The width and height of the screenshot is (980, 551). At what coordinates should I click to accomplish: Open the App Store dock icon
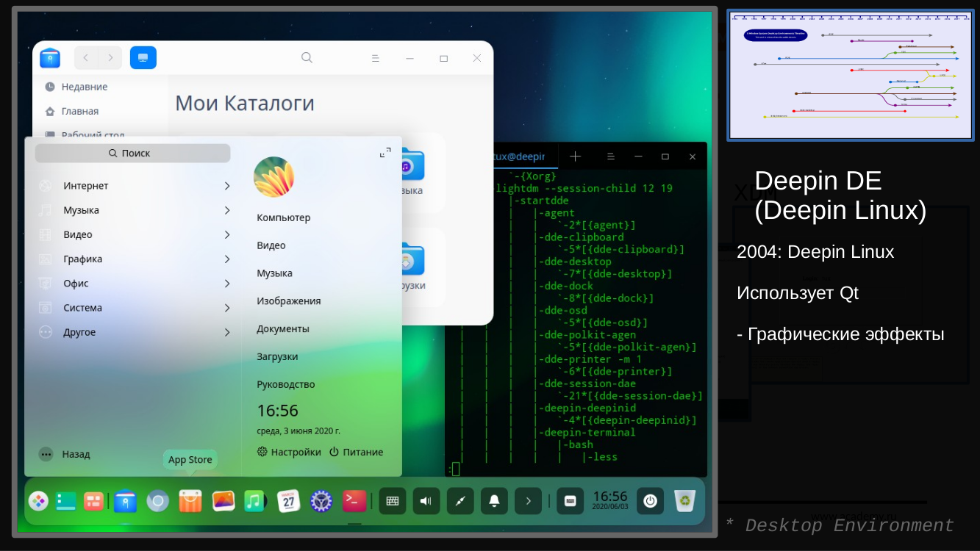190,501
